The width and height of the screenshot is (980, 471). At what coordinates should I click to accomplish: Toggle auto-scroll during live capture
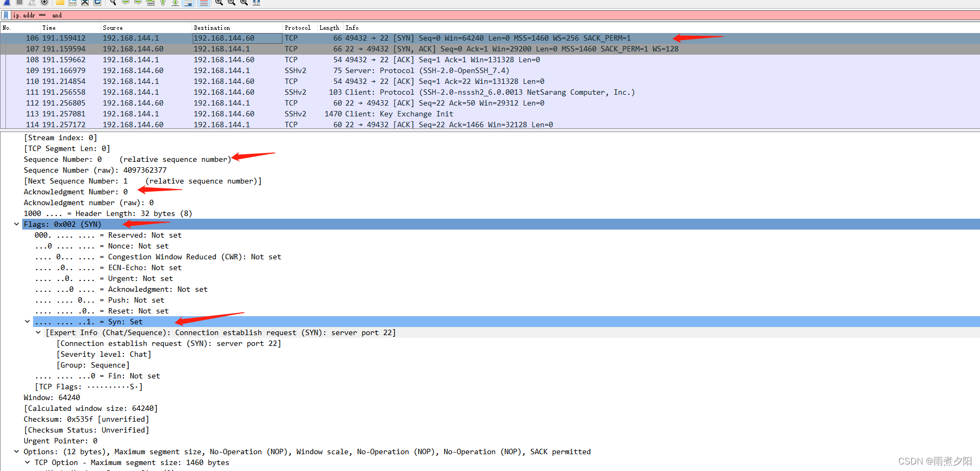[188, 2]
